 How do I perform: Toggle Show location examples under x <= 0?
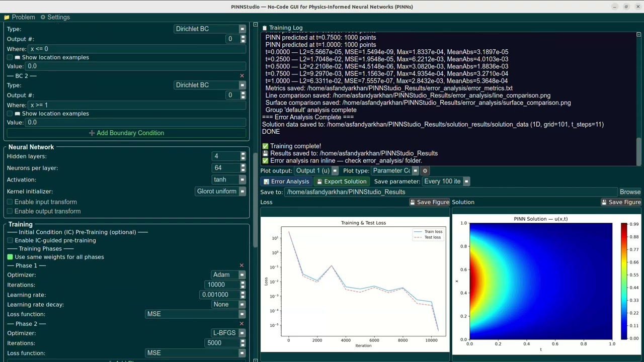coord(10,57)
